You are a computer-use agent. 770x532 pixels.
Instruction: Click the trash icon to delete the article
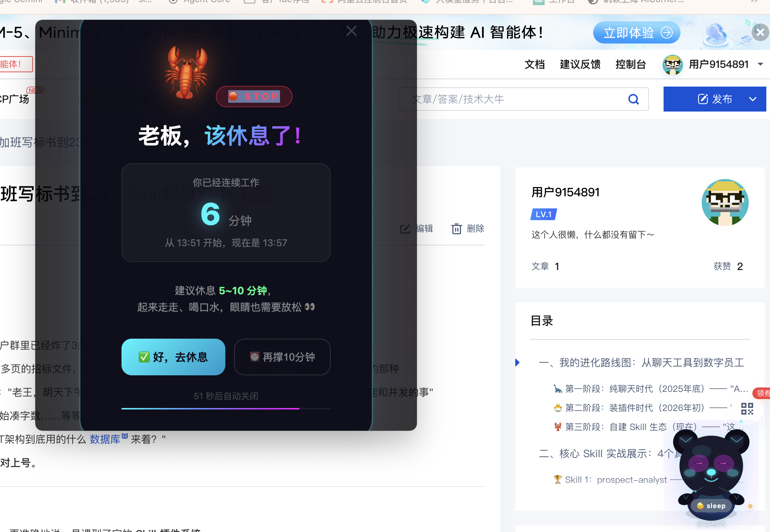pos(457,229)
